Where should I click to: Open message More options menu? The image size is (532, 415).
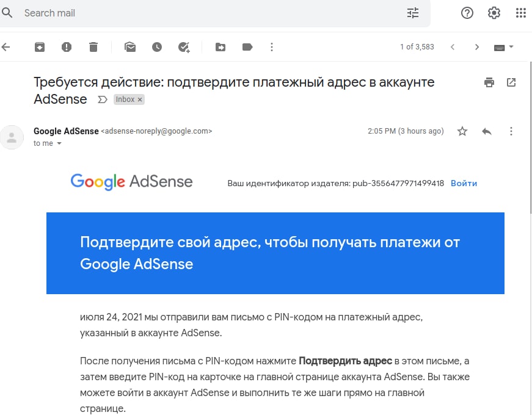point(511,131)
